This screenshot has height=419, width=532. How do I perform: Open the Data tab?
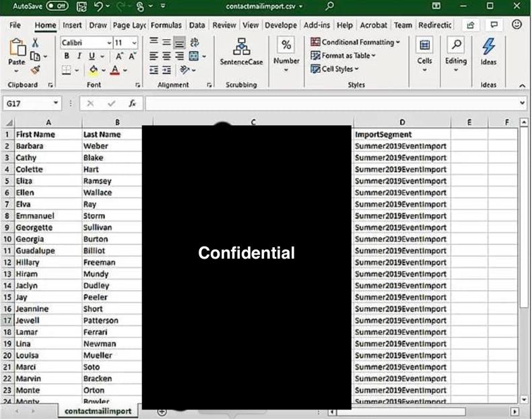(x=197, y=25)
